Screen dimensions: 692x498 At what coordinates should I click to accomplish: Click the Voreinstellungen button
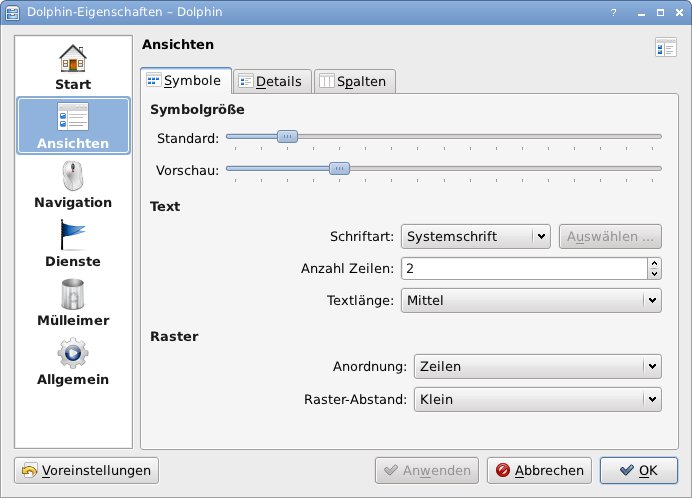click(x=86, y=471)
